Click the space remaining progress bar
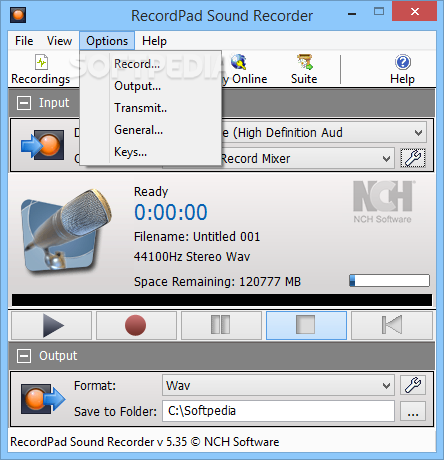 389,281
